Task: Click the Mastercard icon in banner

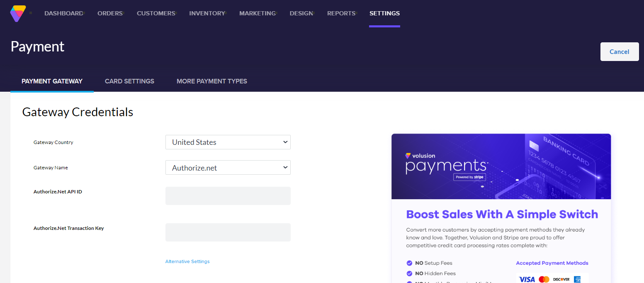Action: pyautogui.click(x=544, y=279)
